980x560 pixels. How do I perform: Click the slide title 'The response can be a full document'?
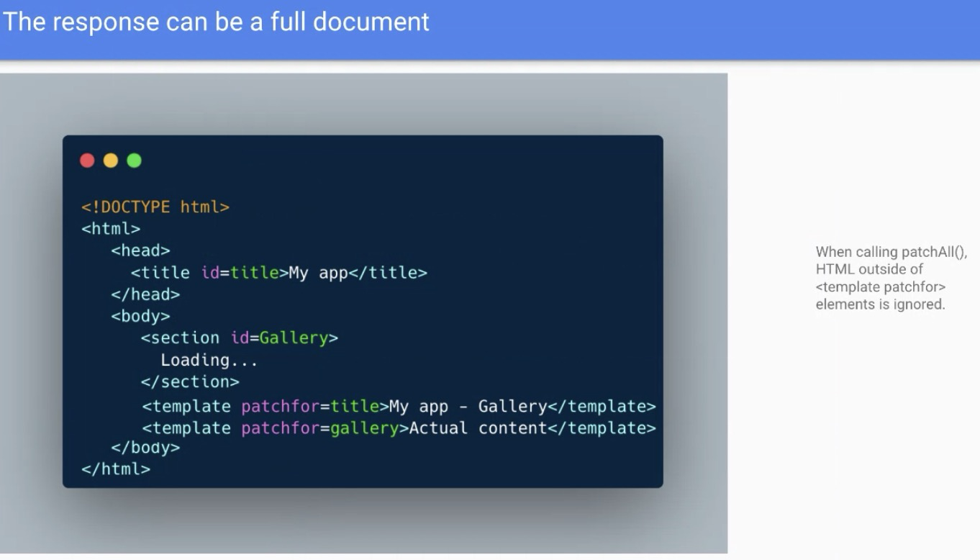tap(216, 22)
